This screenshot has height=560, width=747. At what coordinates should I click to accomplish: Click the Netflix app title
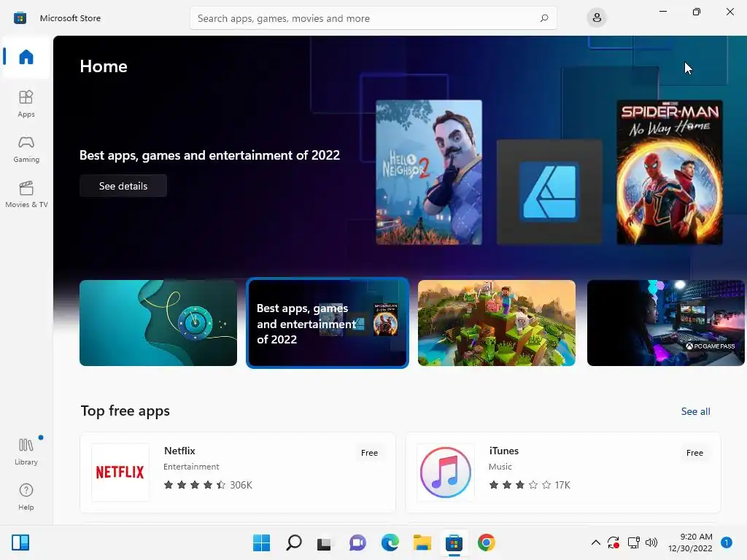[179, 451]
